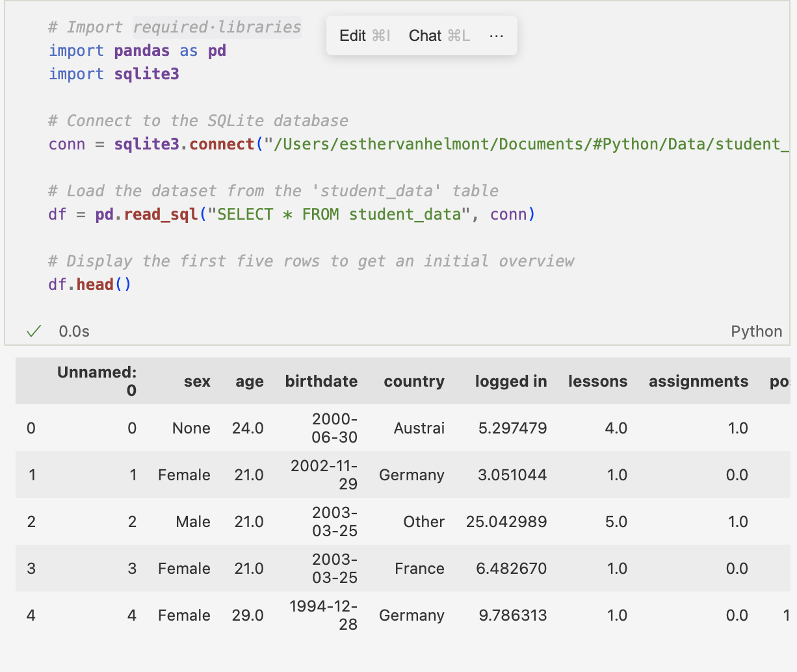Change the cell language Python label
The image size is (797, 672).
pyautogui.click(x=756, y=331)
